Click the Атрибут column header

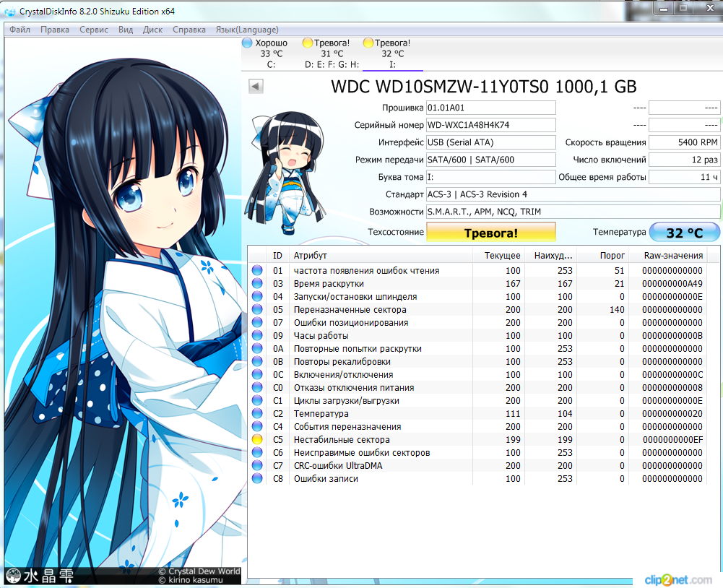381,256
